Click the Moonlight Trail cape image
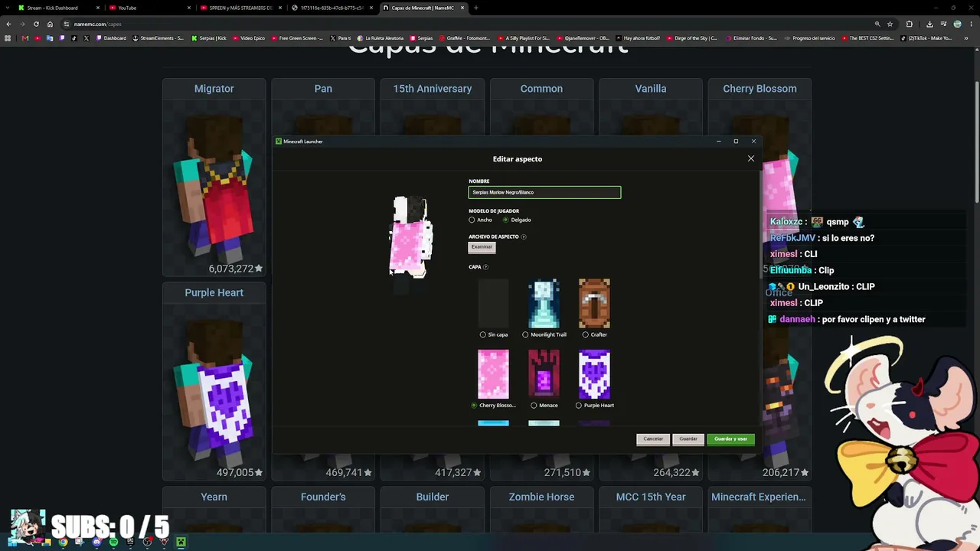Image resolution: width=980 pixels, height=551 pixels. 544,304
